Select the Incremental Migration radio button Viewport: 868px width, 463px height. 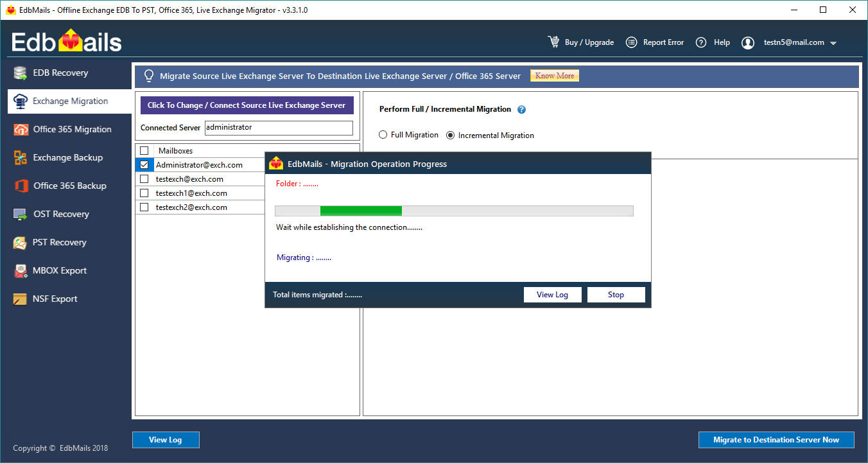click(451, 135)
